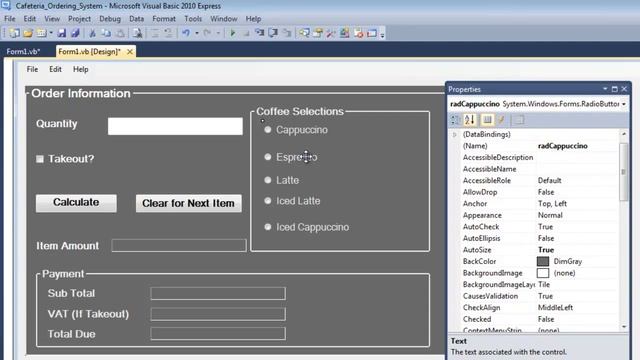Open the Undo history dropdown arrow
This screenshot has width=640, height=360.
click(x=197, y=33)
